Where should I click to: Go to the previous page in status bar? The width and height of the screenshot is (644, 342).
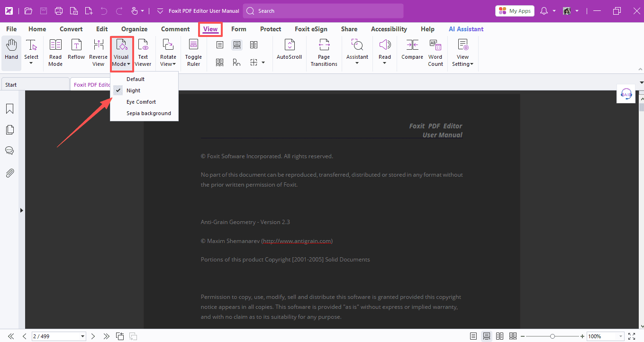pyautogui.click(x=24, y=336)
